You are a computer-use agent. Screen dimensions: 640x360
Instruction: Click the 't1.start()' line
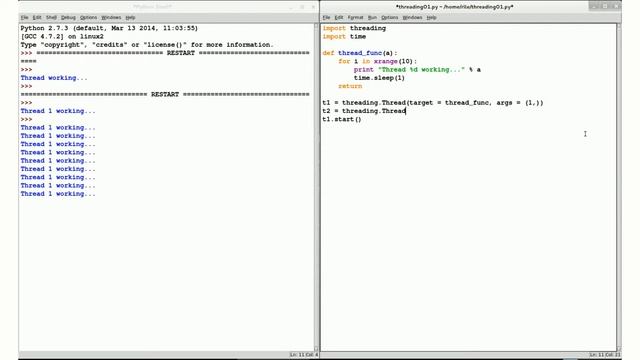tap(342, 120)
